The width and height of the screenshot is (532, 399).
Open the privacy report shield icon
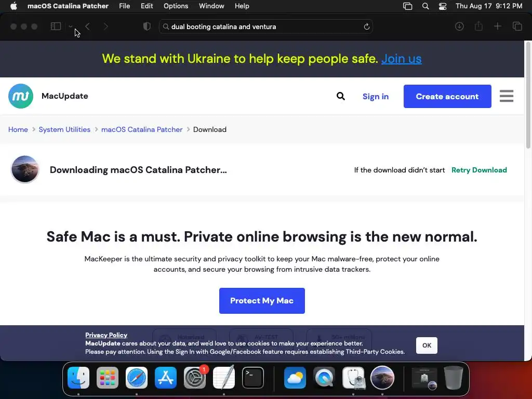[147, 26]
